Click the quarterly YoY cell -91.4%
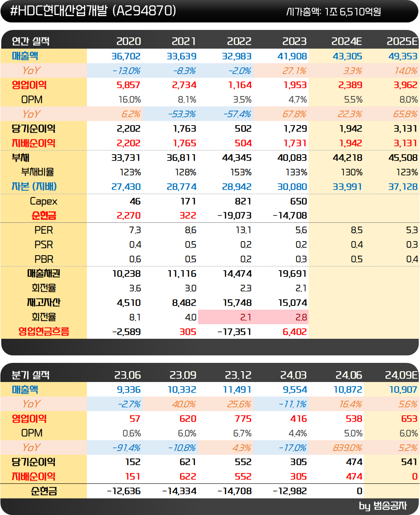Screen dimensions: 420x515 click(126, 448)
